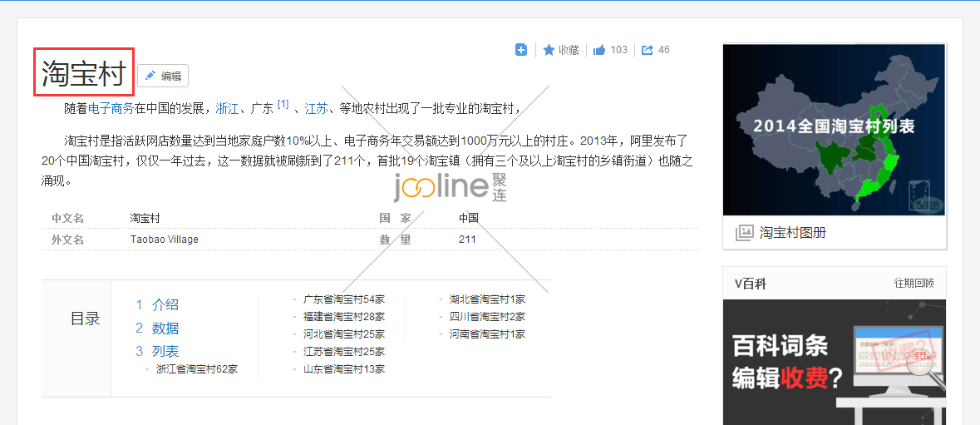Open the 2014全国淘宝村列表 map image
This screenshot has height=425, width=980.
[x=835, y=130]
